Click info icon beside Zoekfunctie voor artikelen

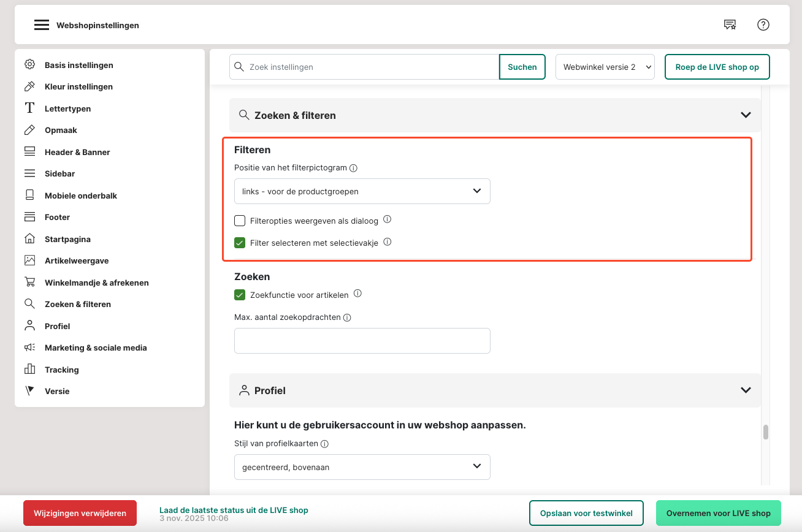click(x=357, y=294)
